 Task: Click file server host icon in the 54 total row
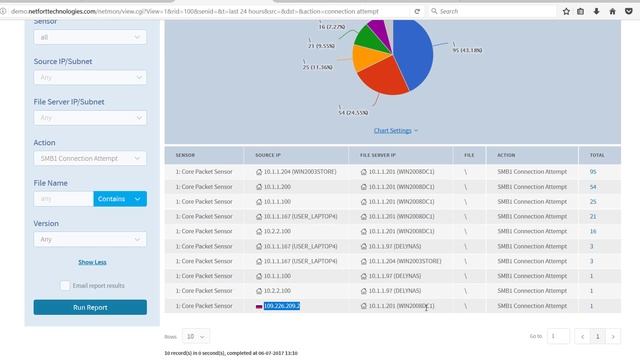(x=364, y=187)
